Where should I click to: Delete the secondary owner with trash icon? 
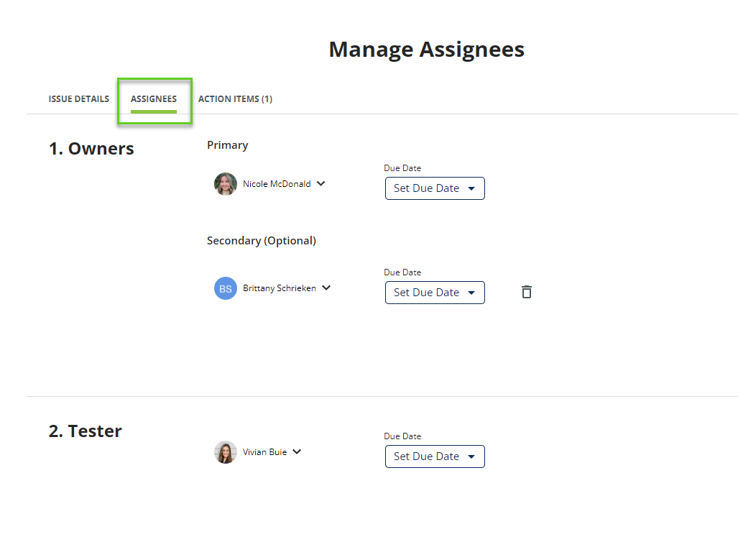[x=527, y=292]
